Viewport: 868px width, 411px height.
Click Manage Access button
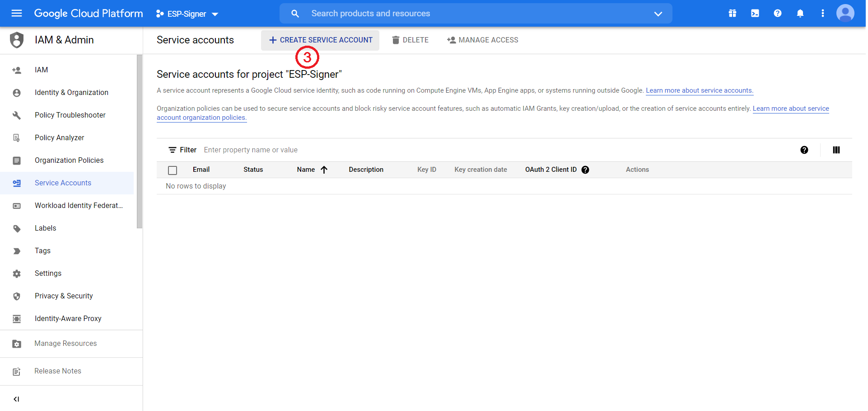tap(483, 40)
